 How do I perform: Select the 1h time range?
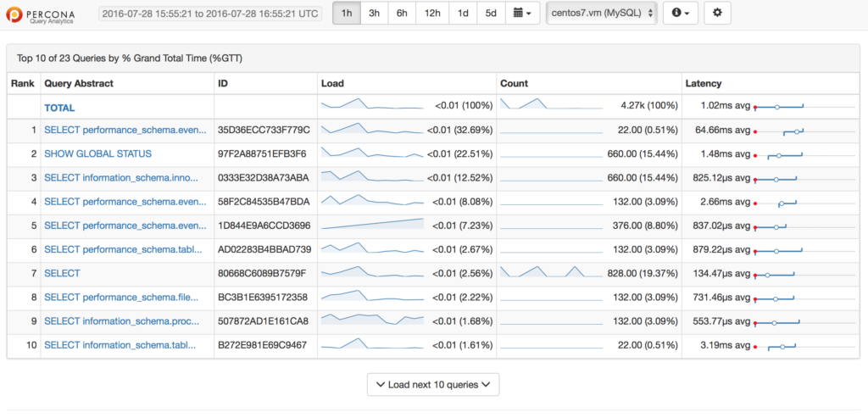pos(347,14)
